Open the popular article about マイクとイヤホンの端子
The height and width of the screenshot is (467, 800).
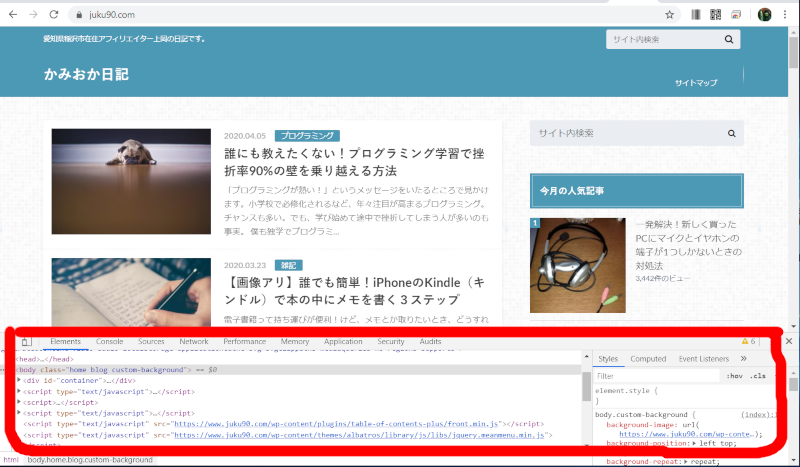[x=688, y=245]
